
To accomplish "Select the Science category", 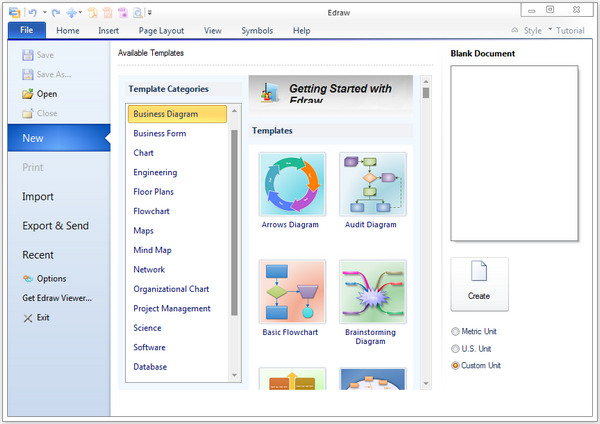I will click(147, 328).
